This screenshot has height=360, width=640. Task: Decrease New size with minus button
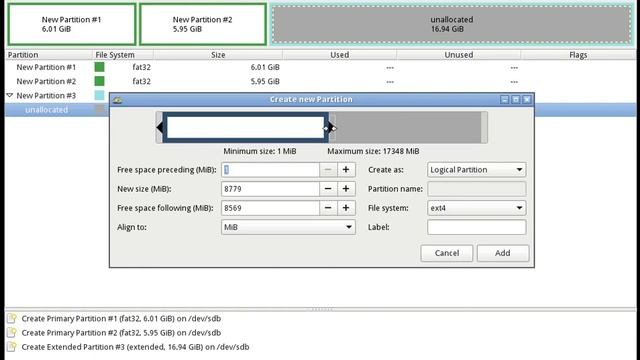(328, 189)
